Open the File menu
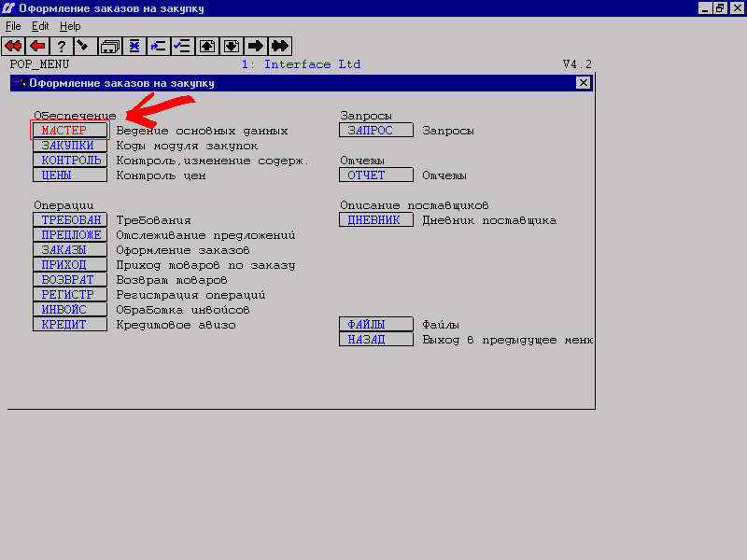This screenshot has height=560, width=747. [13, 26]
